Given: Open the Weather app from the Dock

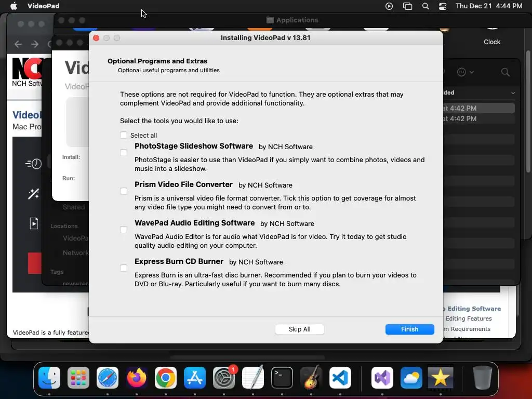Looking at the screenshot, I should click(411, 378).
